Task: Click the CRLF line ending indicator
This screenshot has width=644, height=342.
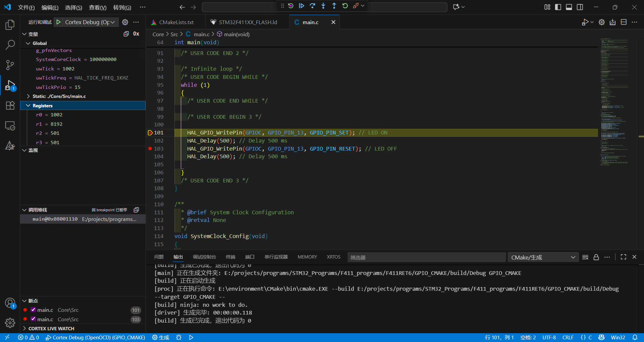Action: coord(568,337)
